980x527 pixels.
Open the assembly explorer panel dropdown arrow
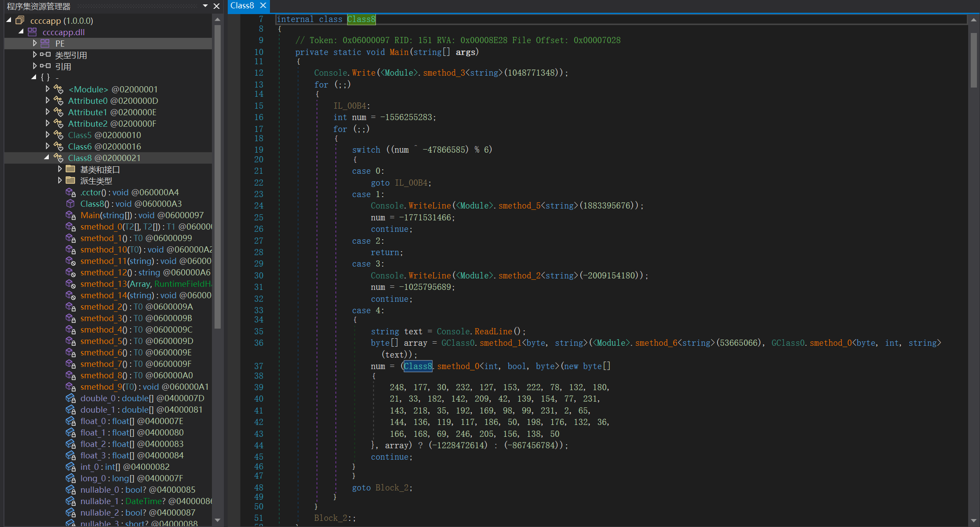point(205,6)
